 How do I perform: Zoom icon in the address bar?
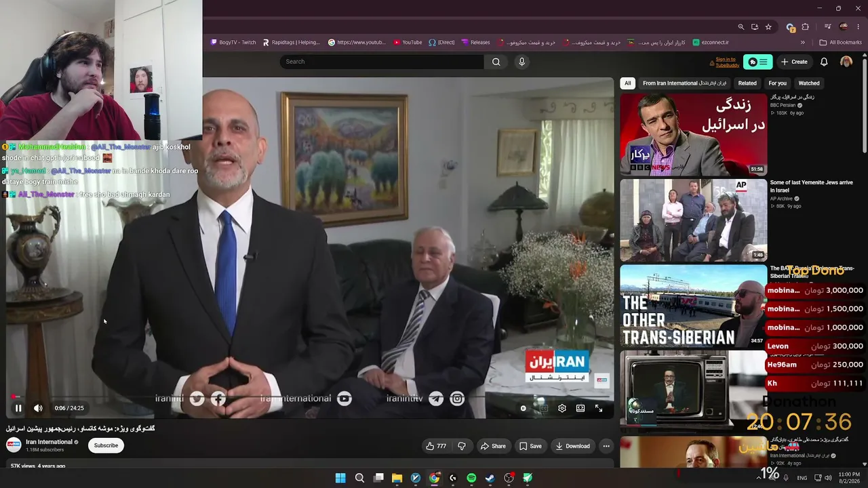[741, 27]
